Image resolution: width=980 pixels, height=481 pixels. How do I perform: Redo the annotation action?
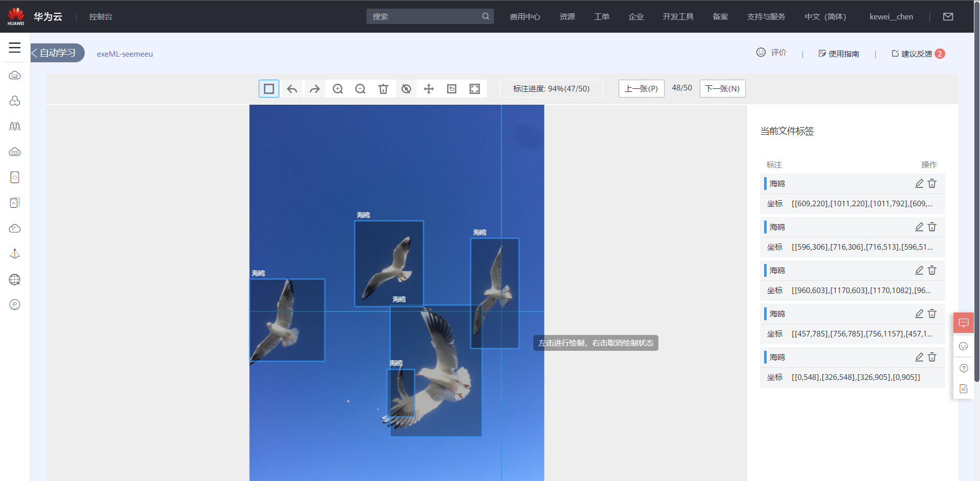315,89
